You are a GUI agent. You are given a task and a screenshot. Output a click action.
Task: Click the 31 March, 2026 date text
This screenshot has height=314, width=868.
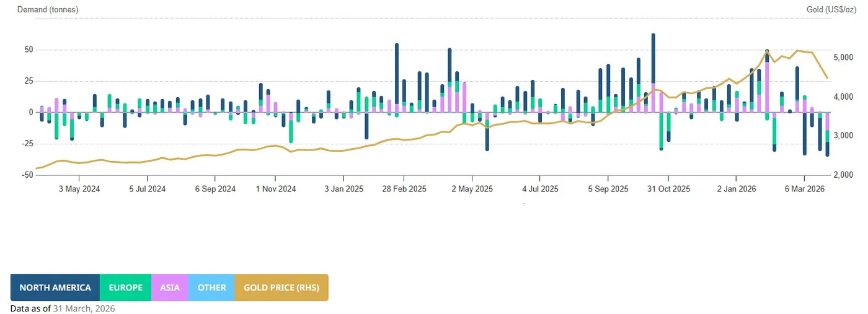click(84, 308)
